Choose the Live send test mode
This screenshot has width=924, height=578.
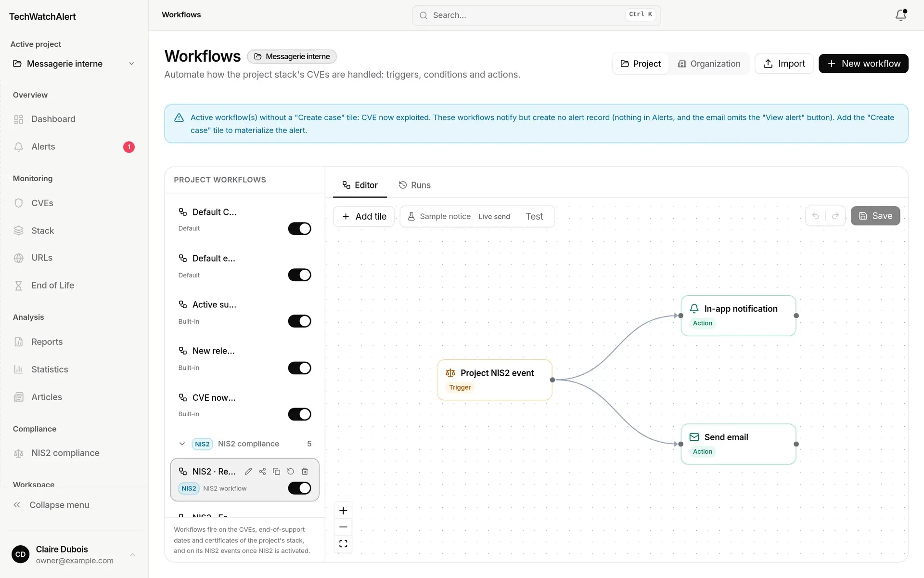tap(494, 216)
